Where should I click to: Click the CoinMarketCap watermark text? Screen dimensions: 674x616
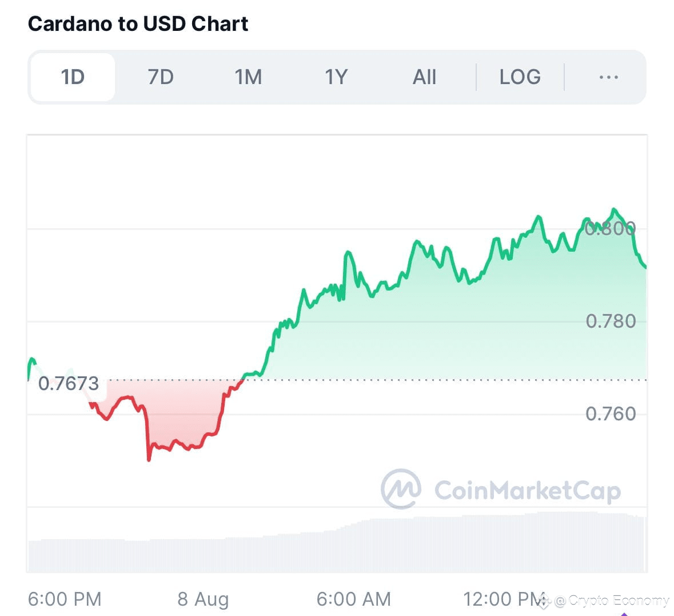tap(528, 490)
